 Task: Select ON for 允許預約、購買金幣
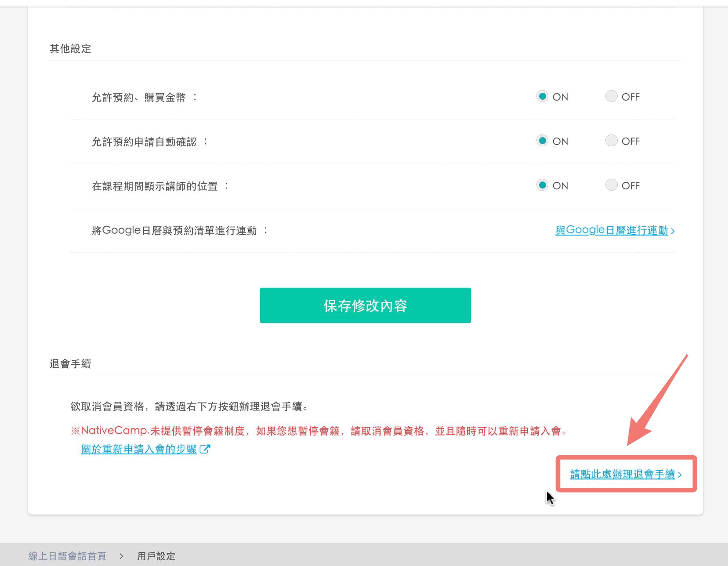coord(542,96)
